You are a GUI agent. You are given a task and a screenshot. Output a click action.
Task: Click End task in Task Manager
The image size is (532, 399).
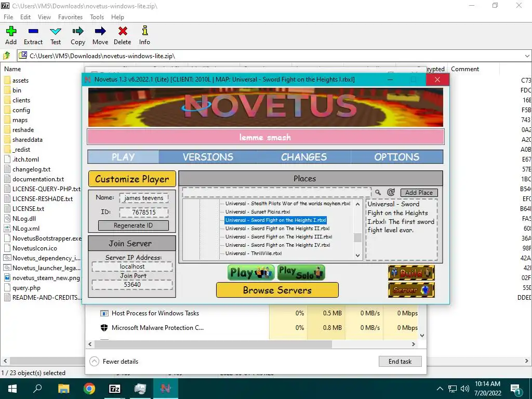click(400, 362)
